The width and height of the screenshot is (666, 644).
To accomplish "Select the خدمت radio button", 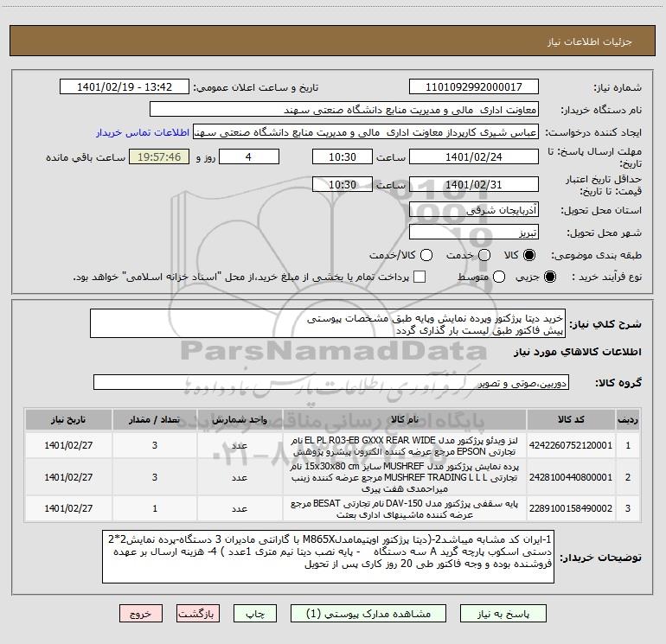I will click(x=484, y=255).
